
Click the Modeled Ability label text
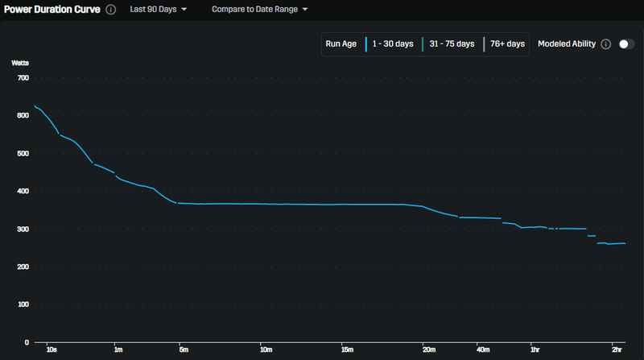[x=567, y=44]
